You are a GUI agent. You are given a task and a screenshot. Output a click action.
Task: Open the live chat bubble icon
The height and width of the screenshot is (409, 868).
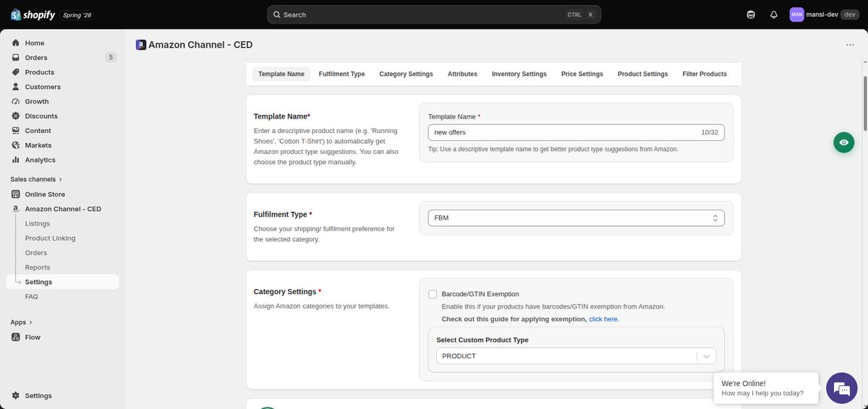click(x=842, y=389)
